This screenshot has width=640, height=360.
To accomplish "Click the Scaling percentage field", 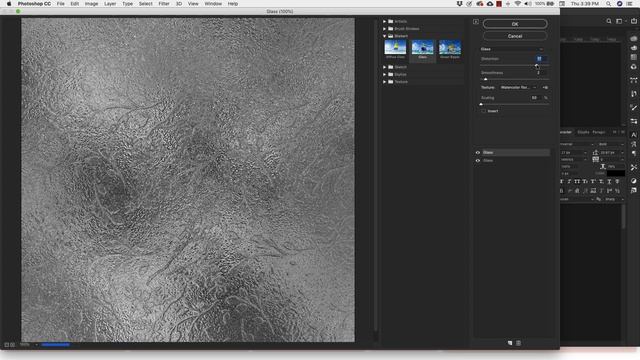I will [535, 98].
